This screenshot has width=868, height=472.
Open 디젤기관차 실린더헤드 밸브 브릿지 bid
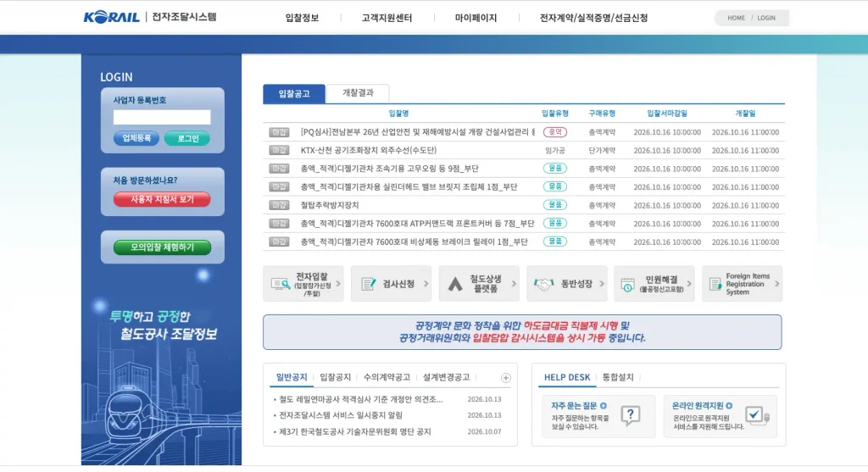[x=409, y=187]
